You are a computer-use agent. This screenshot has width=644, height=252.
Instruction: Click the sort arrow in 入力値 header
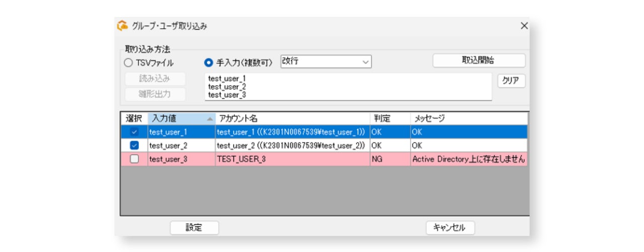point(209,119)
